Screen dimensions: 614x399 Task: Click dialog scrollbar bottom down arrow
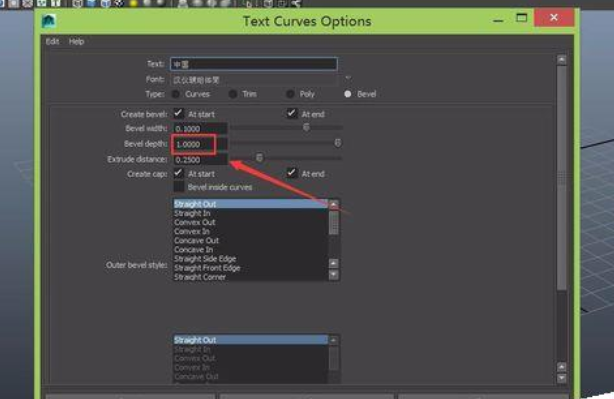tap(562, 378)
